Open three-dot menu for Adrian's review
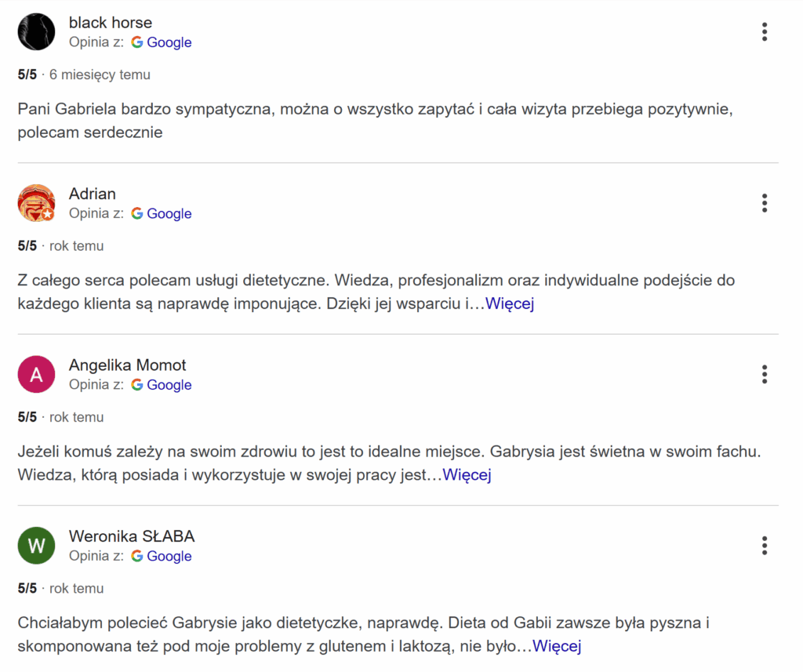Viewport: 803px width, 672px height. [x=765, y=203]
